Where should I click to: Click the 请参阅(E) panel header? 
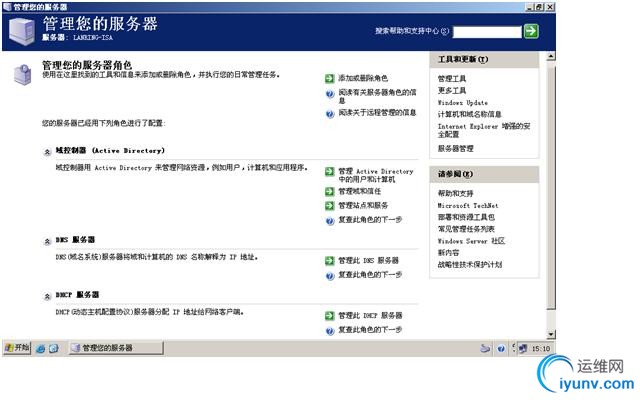pyautogui.click(x=484, y=174)
